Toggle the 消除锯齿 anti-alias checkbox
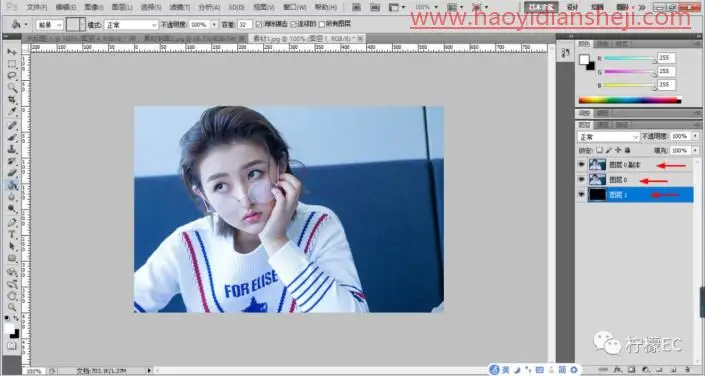Viewport: 705px width, 376px height. [x=259, y=24]
